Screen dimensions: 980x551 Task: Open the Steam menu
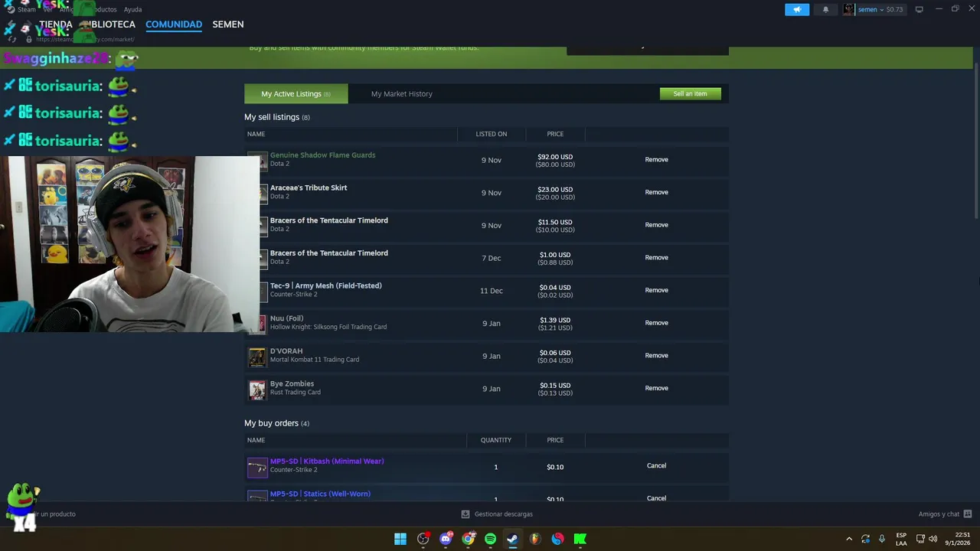coord(27,9)
